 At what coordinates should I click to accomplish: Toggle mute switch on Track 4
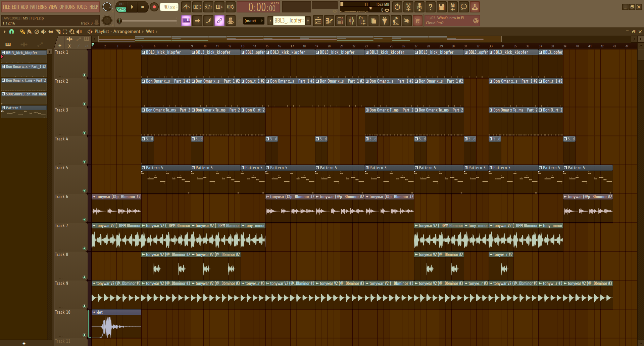84,162
